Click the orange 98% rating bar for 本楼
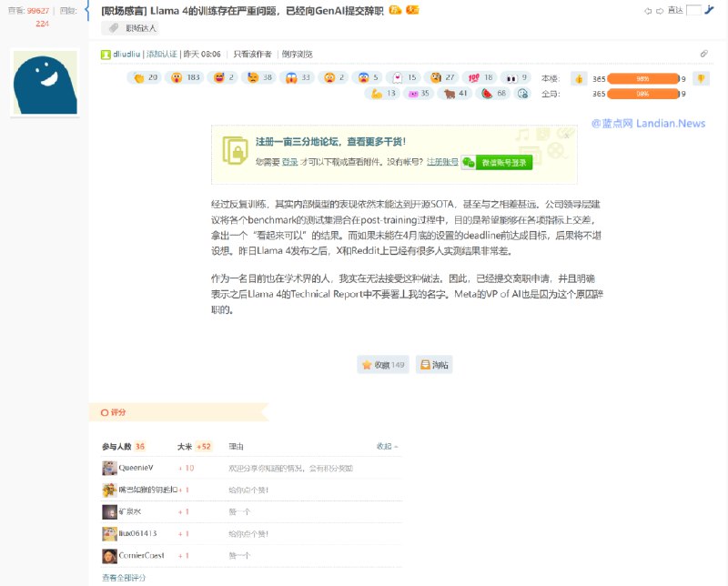The image size is (728, 586). pyautogui.click(x=644, y=78)
